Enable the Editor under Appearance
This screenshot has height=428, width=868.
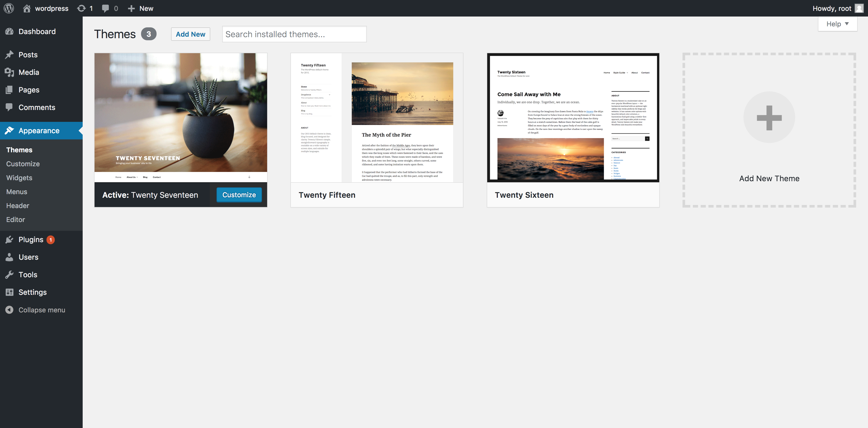[x=15, y=219]
